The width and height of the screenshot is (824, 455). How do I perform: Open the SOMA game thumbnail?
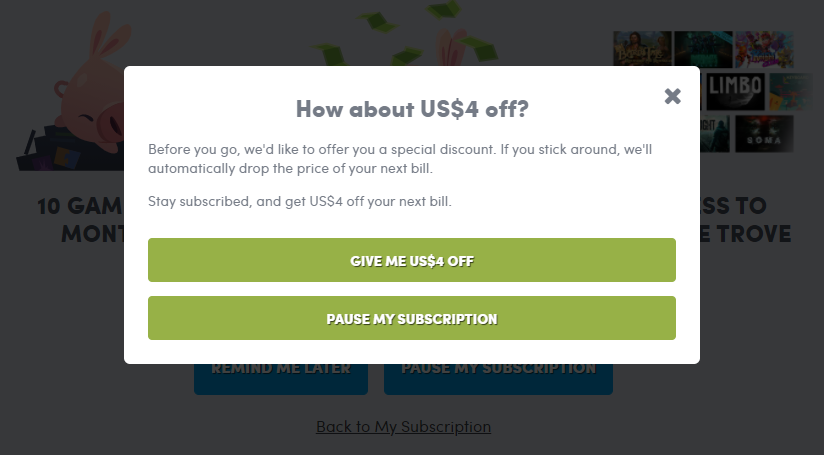tap(764, 134)
